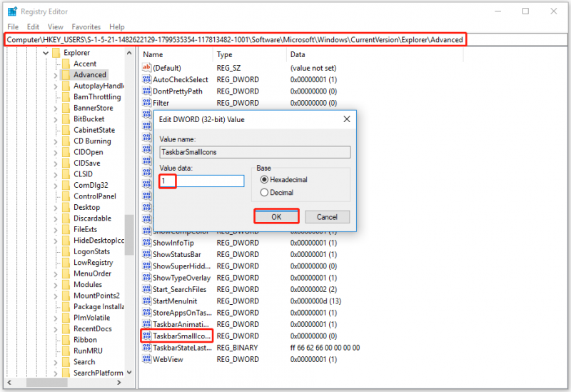Select the CLSID key in tree

pos(83,174)
